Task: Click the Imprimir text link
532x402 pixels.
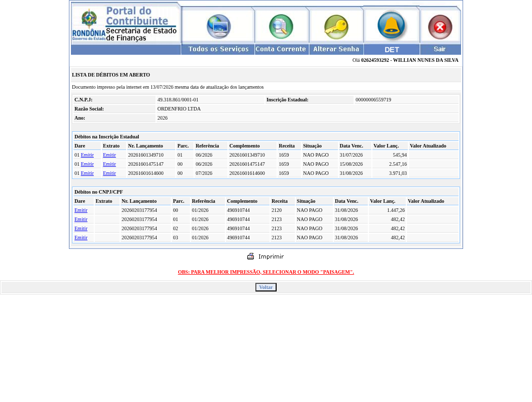Action: click(x=271, y=257)
